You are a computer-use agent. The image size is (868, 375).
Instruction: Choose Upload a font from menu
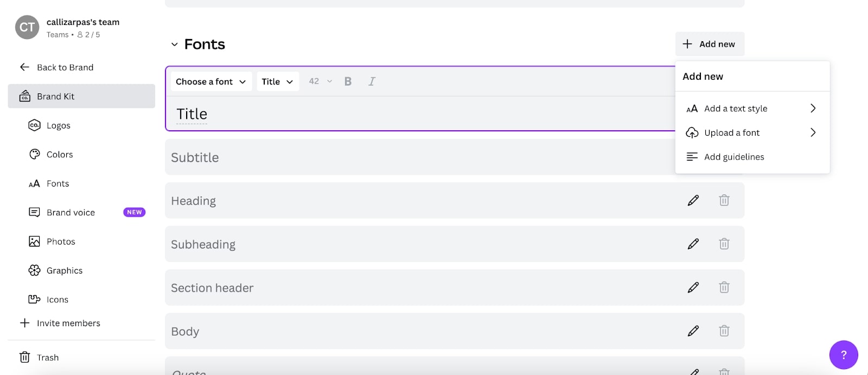pyautogui.click(x=751, y=132)
